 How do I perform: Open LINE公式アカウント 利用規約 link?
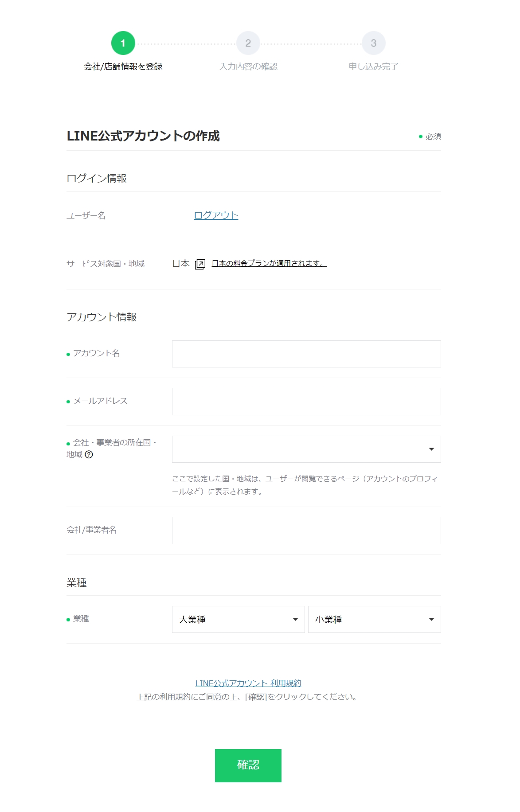coord(248,683)
